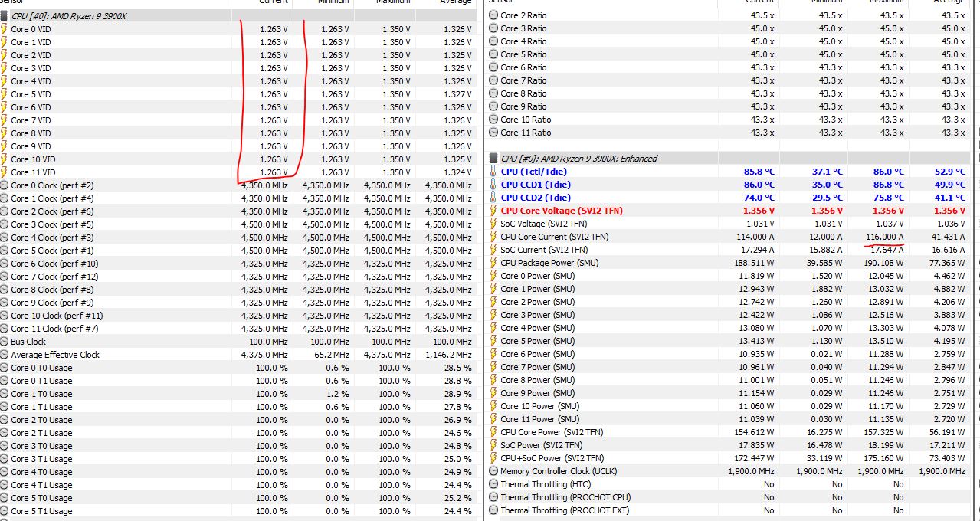Screen dimensions: 980x521
Task: Click the 13.413 W Core 5 power value
Action: coord(756,341)
